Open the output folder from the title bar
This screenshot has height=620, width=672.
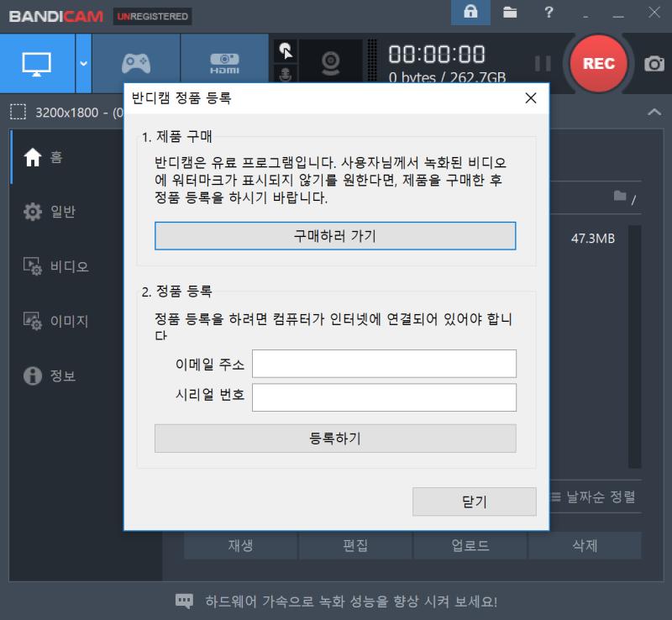[510, 12]
